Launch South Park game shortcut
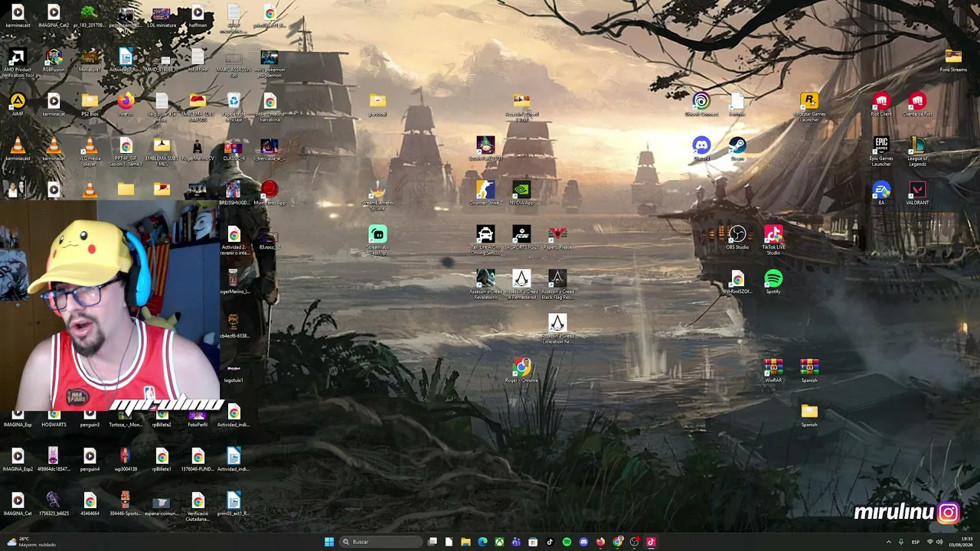The width and height of the screenshot is (980, 551). point(485,149)
